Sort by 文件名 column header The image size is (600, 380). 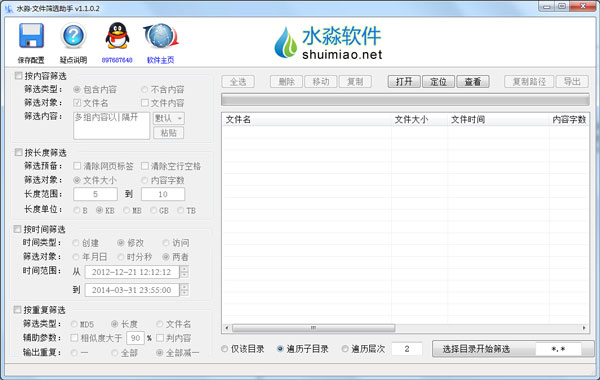(307, 120)
